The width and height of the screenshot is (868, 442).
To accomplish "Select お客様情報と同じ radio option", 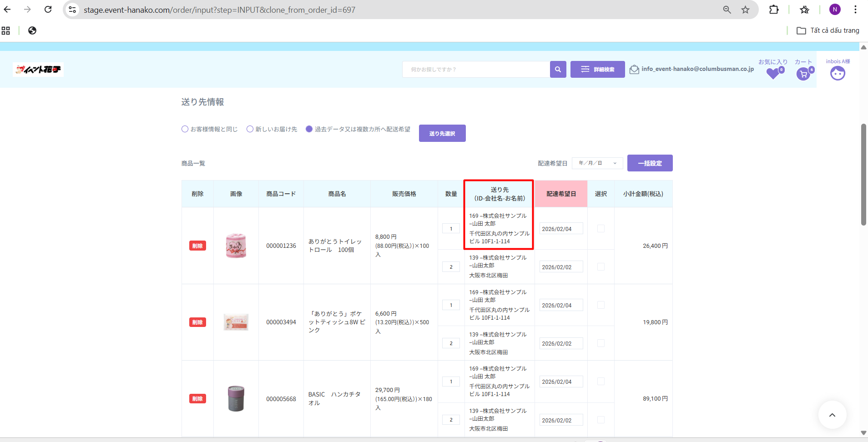I will (185, 129).
